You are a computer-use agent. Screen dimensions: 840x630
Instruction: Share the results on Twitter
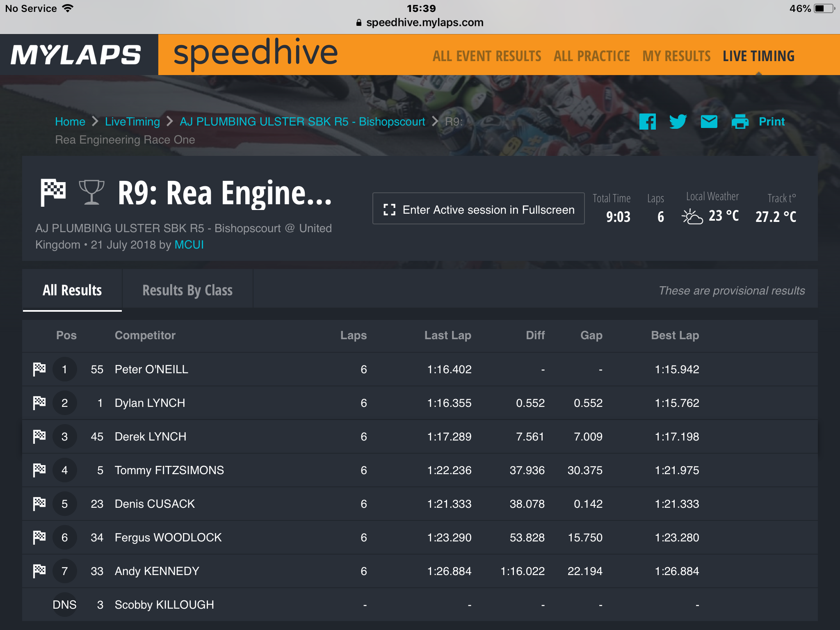678,122
